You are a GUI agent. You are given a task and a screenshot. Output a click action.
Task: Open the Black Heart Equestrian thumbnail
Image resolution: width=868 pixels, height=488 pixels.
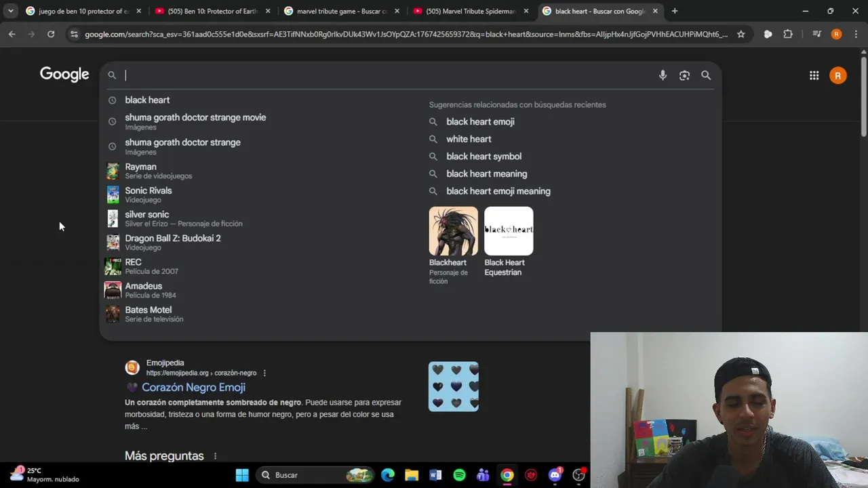click(x=509, y=231)
